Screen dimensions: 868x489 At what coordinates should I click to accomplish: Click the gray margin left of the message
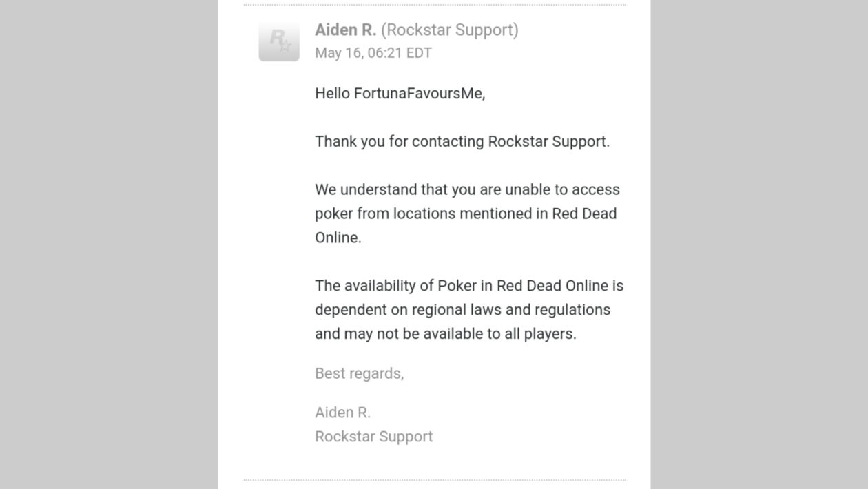click(x=108, y=244)
